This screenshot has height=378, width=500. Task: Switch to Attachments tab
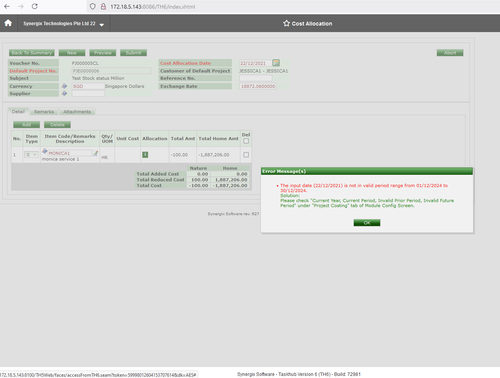pyautogui.click(x=77, y=112)
